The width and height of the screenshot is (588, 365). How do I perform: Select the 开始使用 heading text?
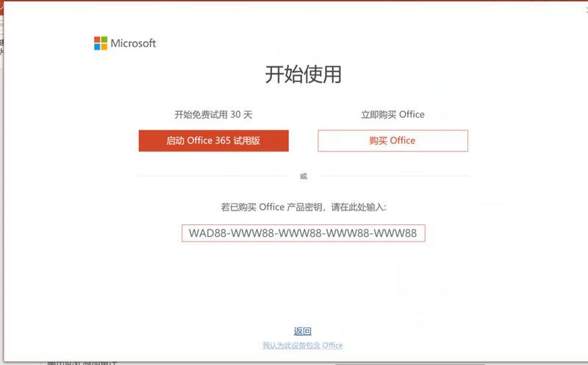pyautogui.click(x=304, y=74)
